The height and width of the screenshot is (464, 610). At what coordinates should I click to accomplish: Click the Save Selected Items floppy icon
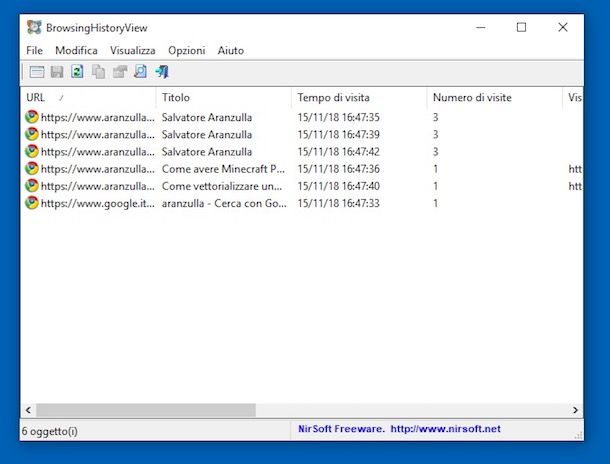click(57, 72)
